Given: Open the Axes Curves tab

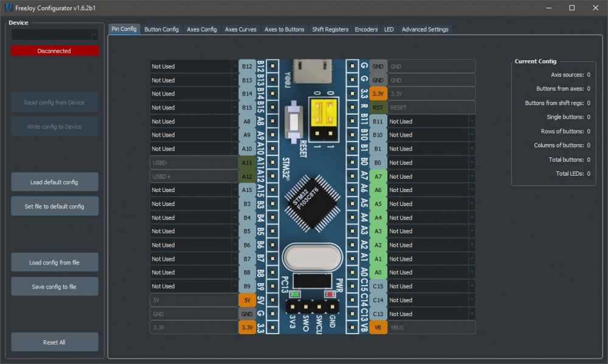Looking at the screenshot, I should coord(241,29).
